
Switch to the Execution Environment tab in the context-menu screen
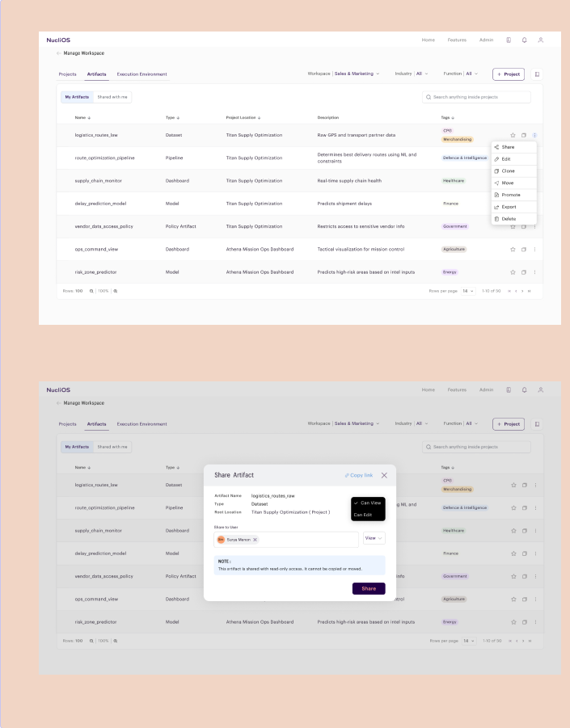click(x=141, y=74)
